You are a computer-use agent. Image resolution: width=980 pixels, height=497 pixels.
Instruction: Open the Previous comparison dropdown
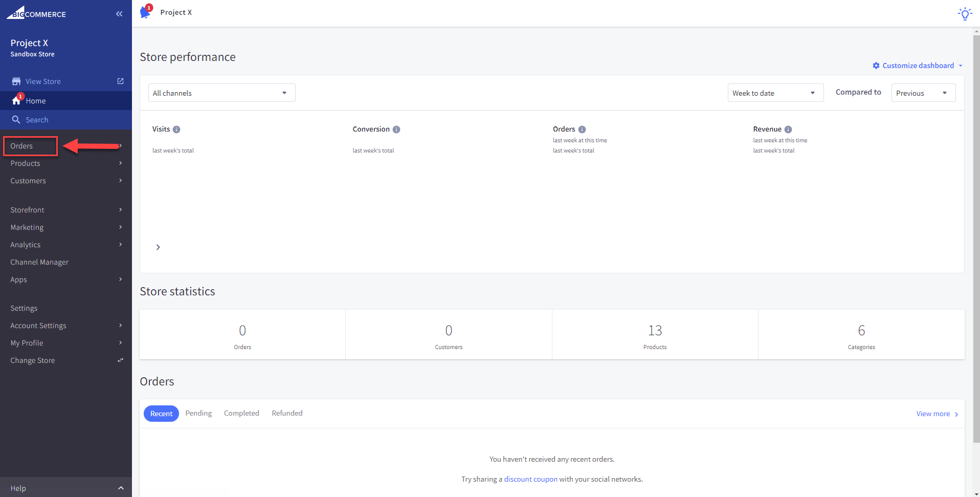coord(923,93)
